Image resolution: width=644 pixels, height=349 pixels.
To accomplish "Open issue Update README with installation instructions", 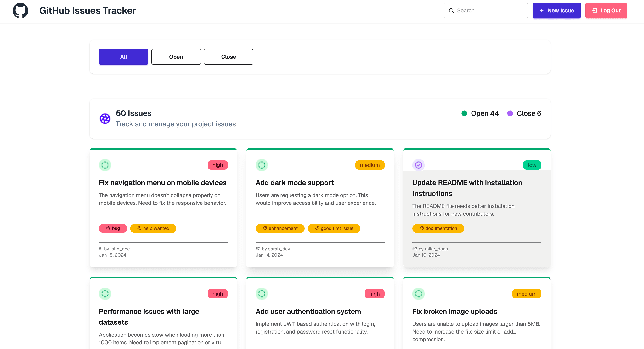I will point(467,188).
